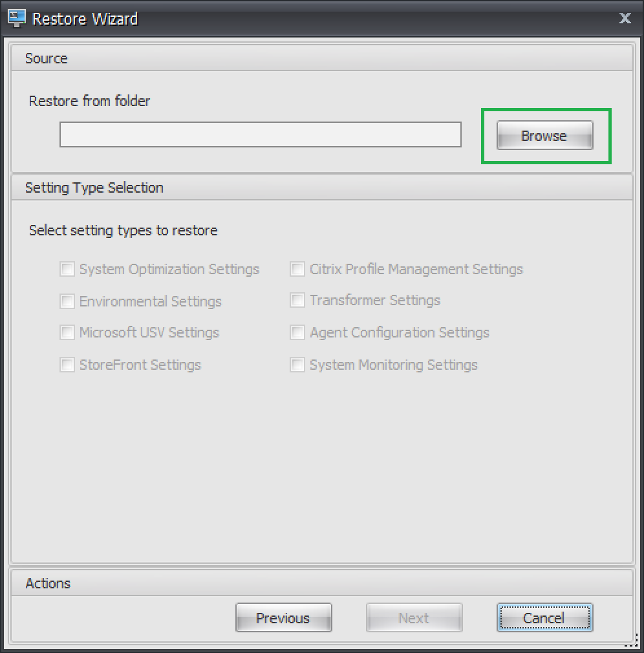The image size is (644, 653).
Task: Click the Restore Wizard title text
Action: click(x=85, y=19)
